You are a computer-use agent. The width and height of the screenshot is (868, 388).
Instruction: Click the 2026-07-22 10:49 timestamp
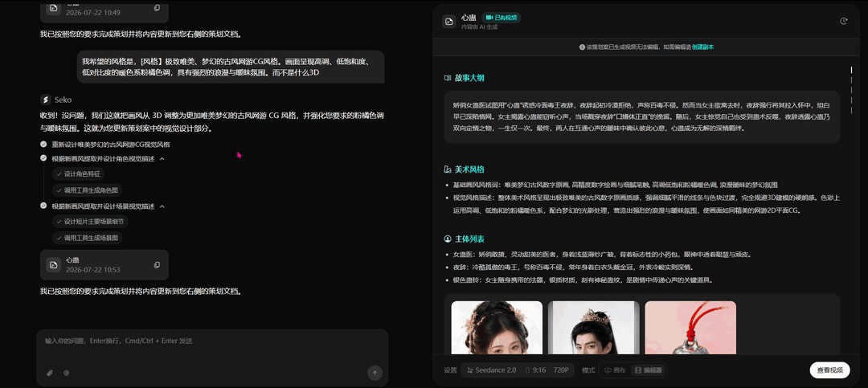(93, 12)
